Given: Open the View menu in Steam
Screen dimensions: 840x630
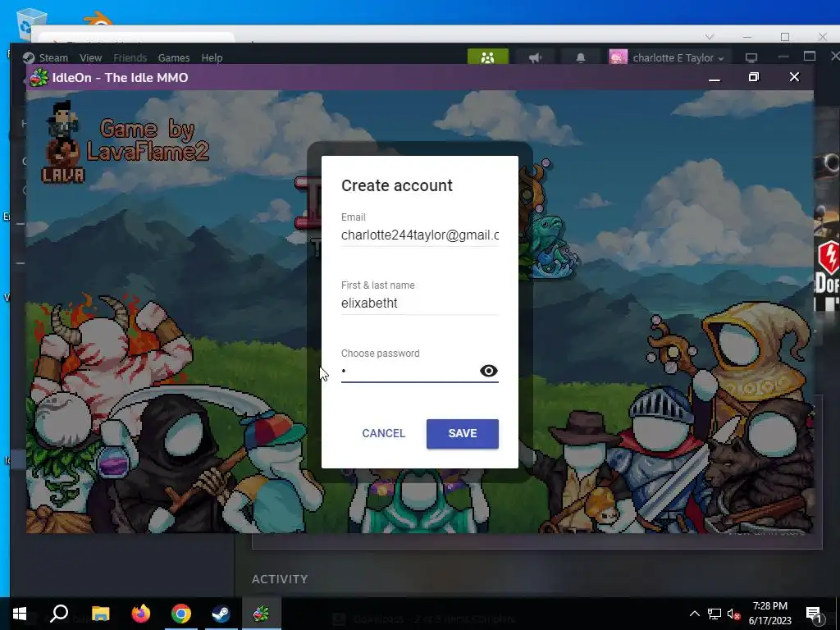Looking at the screenshot, I should pos(90,58).
